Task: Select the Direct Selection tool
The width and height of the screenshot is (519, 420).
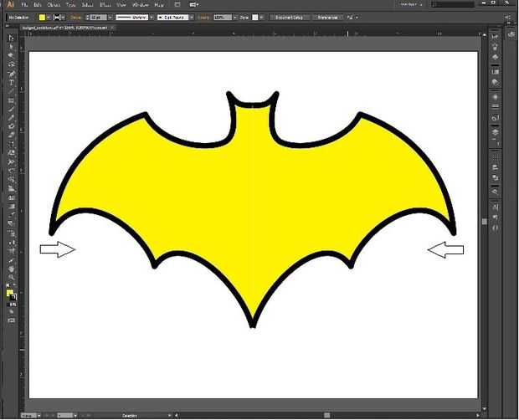Action: click(x=11, y=47)
